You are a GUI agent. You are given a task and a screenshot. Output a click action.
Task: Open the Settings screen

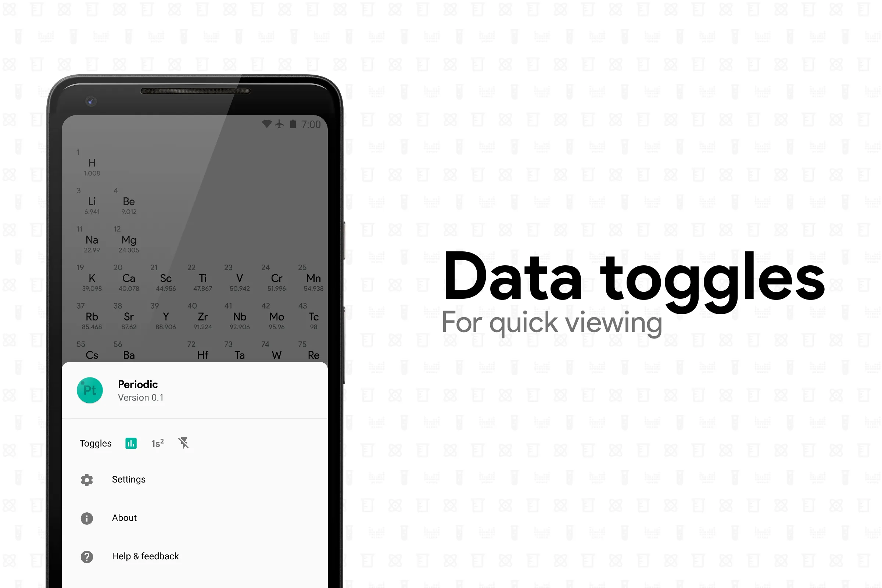129,480
